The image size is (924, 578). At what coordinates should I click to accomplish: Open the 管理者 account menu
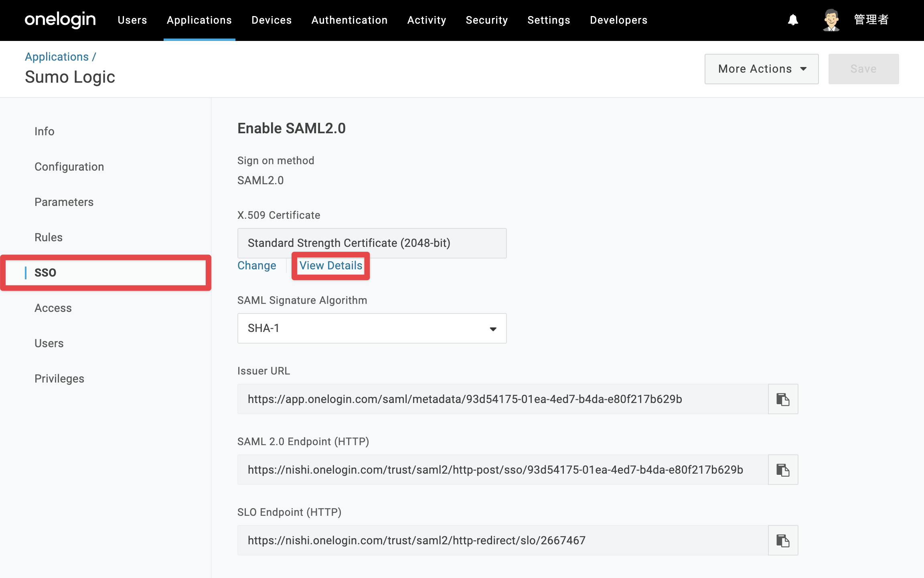(871, 20)
